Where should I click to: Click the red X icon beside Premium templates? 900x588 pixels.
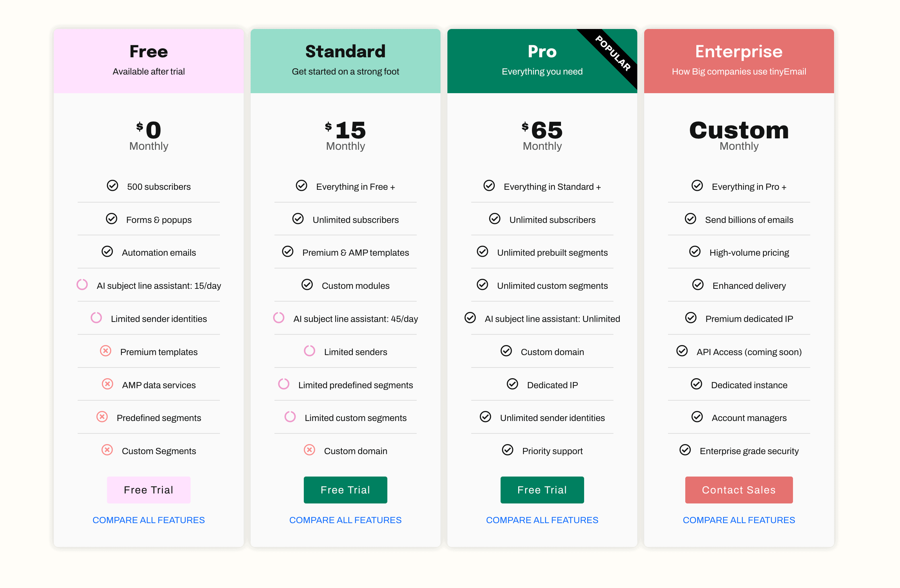click(106, 351)
